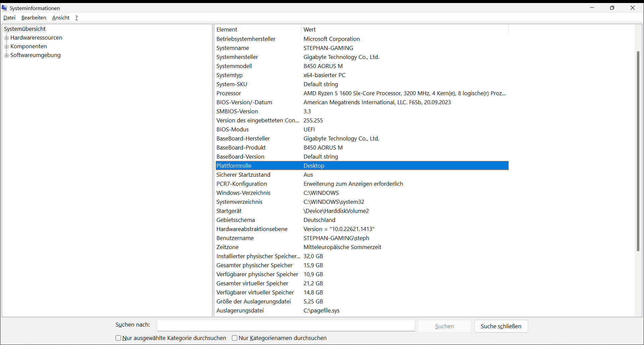Restore down the Systeminformationen window
Screen dimensions: 644x345
(612, 8)
